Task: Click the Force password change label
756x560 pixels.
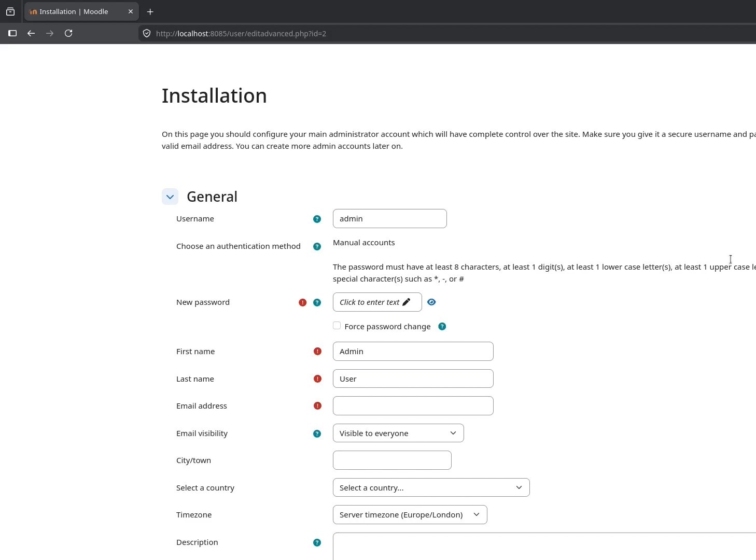Action: pos(387,326)
